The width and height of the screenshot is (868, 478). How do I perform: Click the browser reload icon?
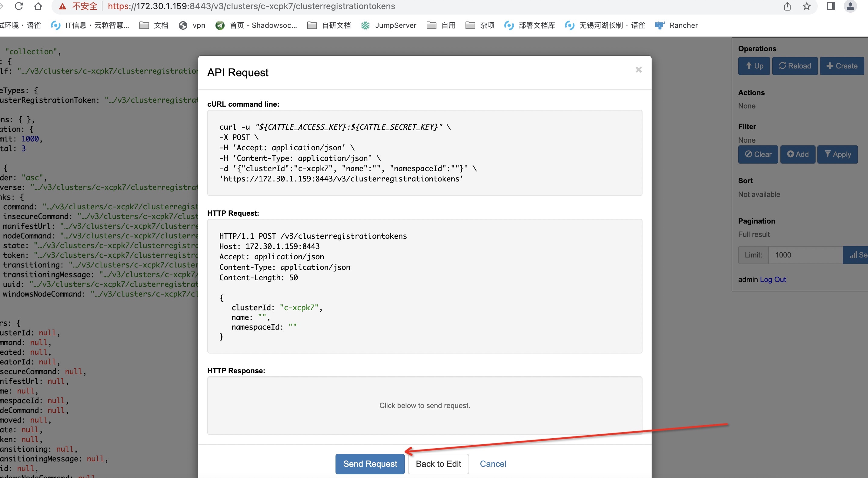pos(19,6)
